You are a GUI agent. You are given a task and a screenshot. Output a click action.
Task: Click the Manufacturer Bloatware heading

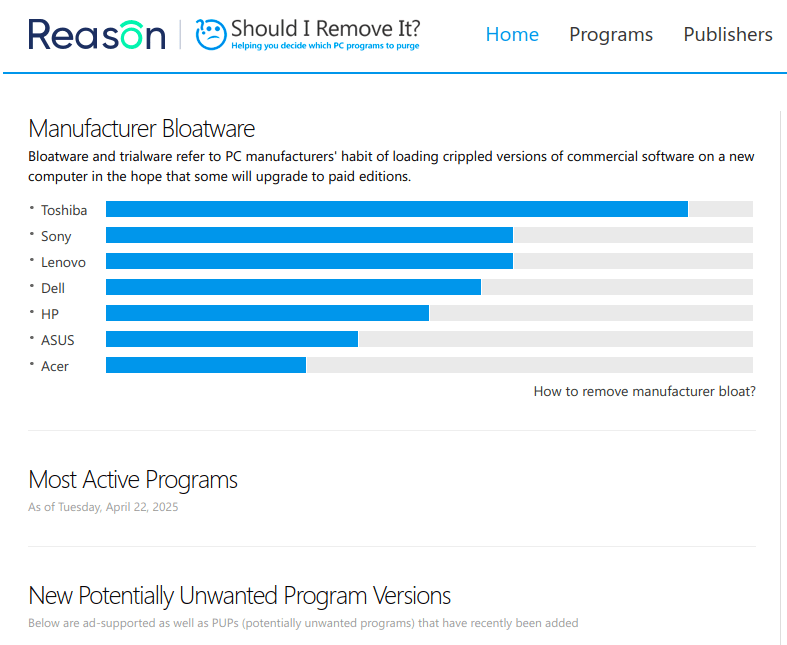pos(141,129)
